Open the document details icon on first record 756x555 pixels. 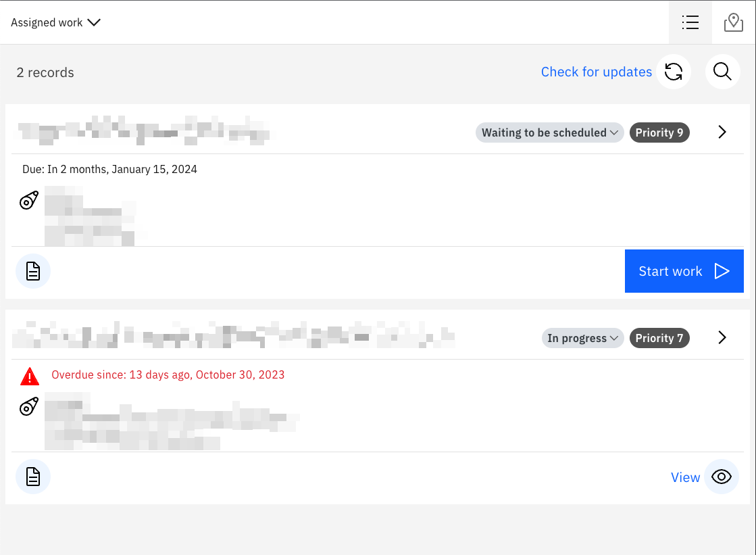click(x=32, y=270)
